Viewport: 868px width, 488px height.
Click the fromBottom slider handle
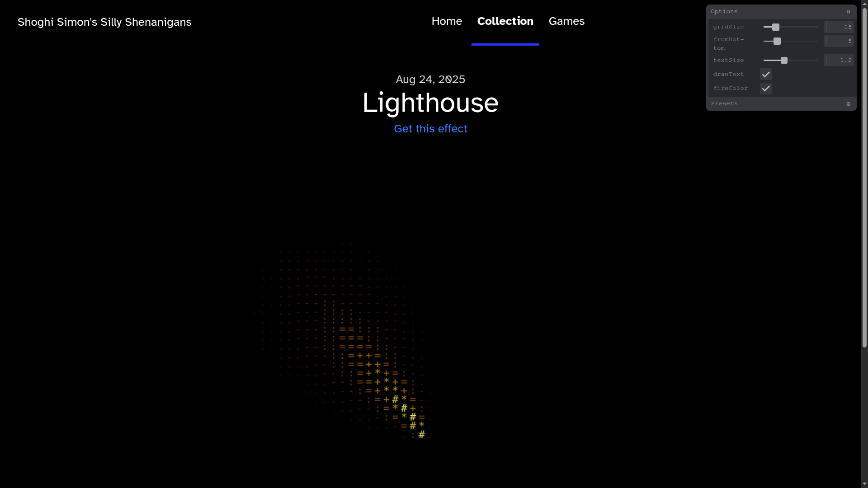(777, 41)
